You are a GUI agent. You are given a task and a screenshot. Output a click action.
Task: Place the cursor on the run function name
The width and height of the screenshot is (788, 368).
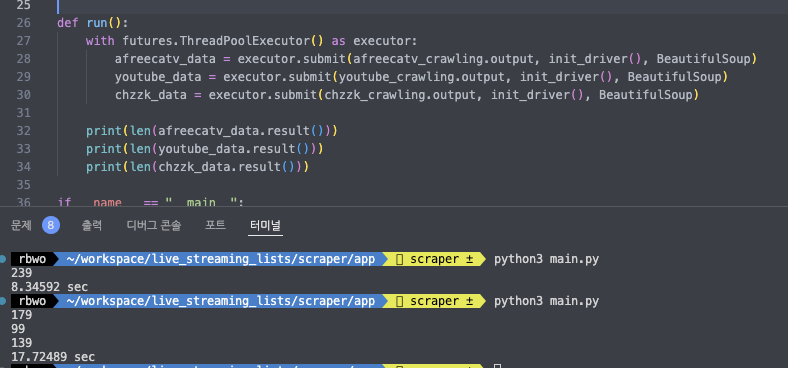pyautogui.click(x=97, y=23)
